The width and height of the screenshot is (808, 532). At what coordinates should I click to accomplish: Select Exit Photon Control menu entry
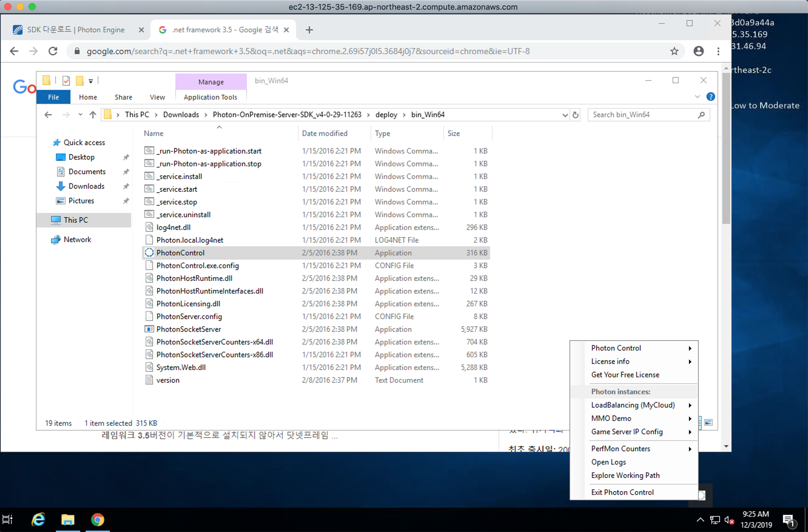[x=622, y=492]
